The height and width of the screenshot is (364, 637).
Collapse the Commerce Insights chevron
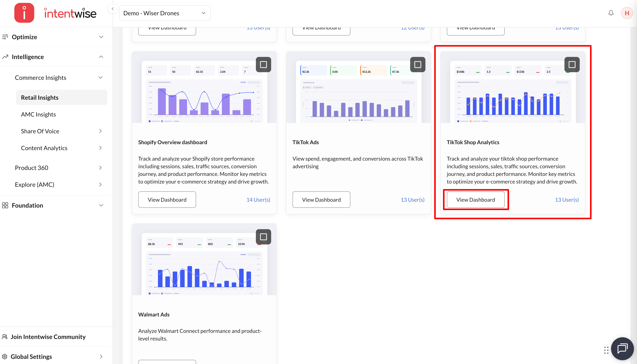100,78
